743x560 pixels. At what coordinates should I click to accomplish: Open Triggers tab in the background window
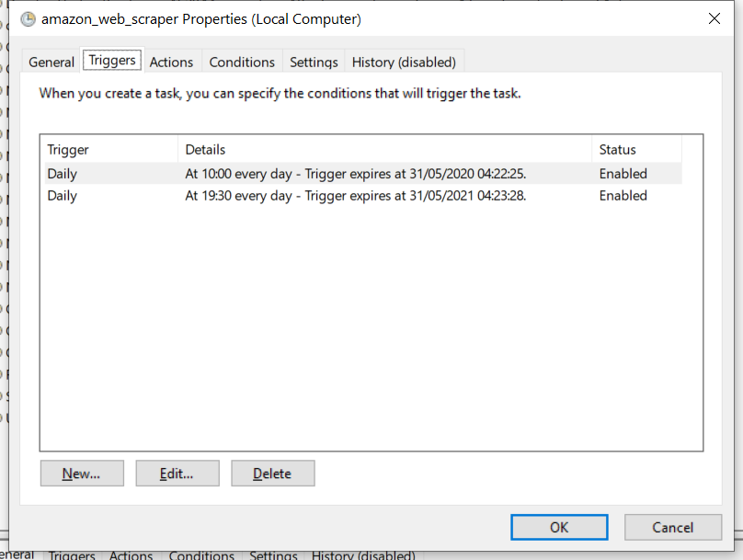point(72,555)
